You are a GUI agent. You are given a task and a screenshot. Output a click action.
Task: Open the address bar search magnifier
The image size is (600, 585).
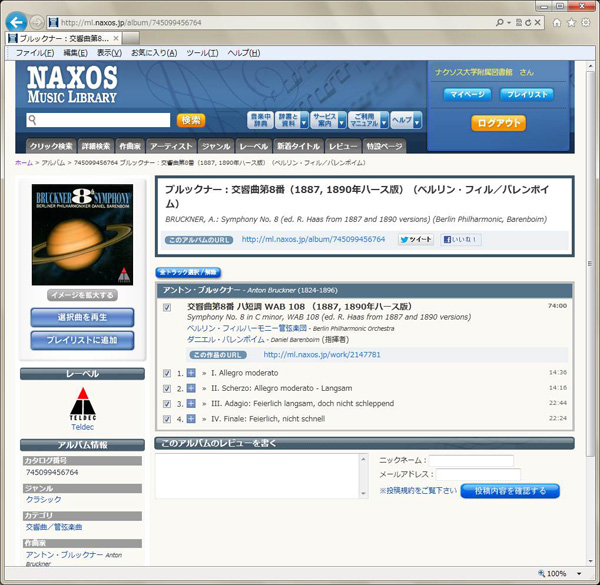click(x=499, y=23)
